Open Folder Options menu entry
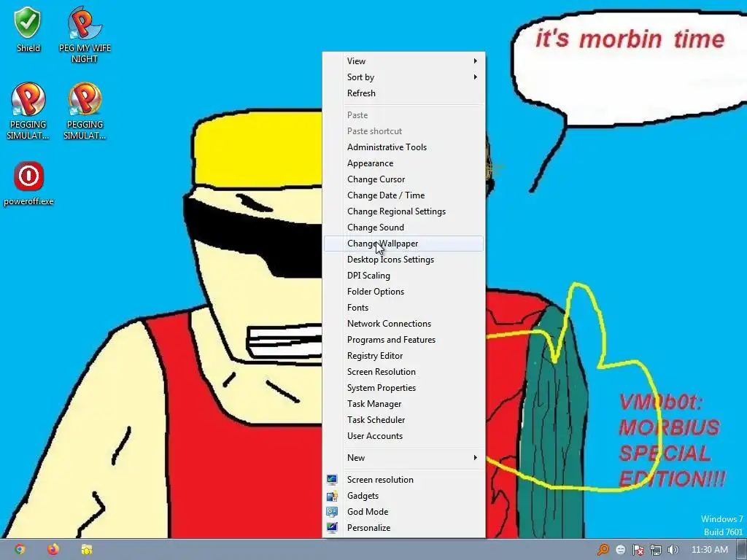Screen dimensions: 747x560 404,292
